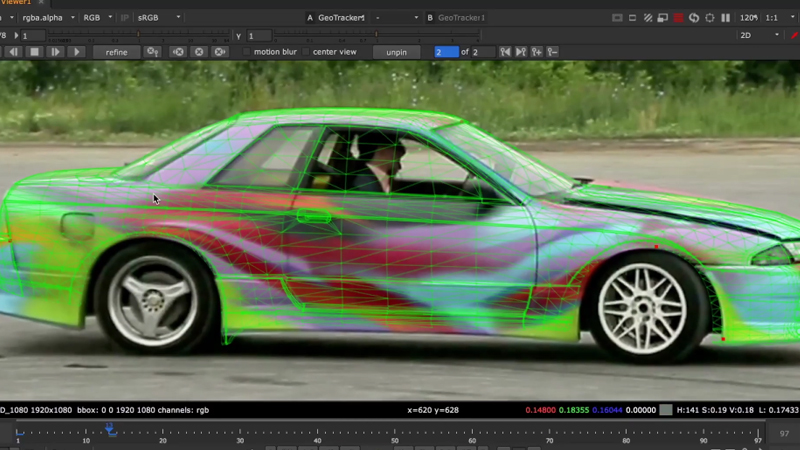Toggle the center view checkbox
Screen dimensions: 800x450
[305, 52]
